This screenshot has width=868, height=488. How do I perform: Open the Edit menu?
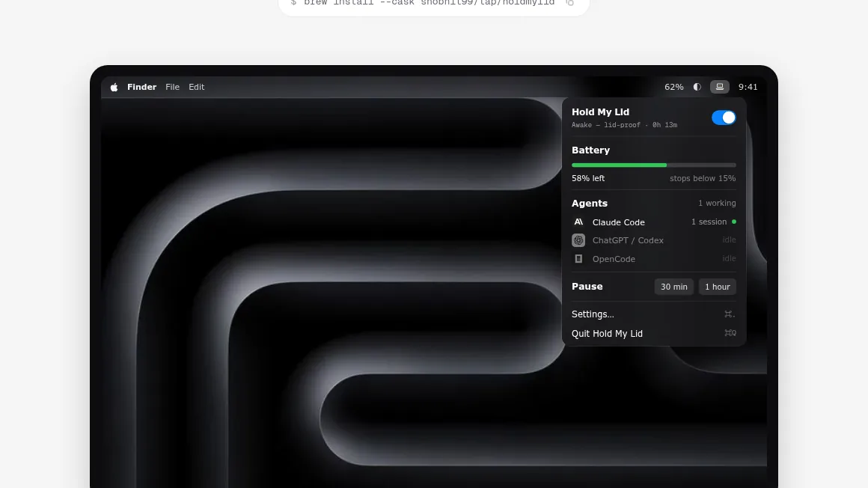(197, 87)
